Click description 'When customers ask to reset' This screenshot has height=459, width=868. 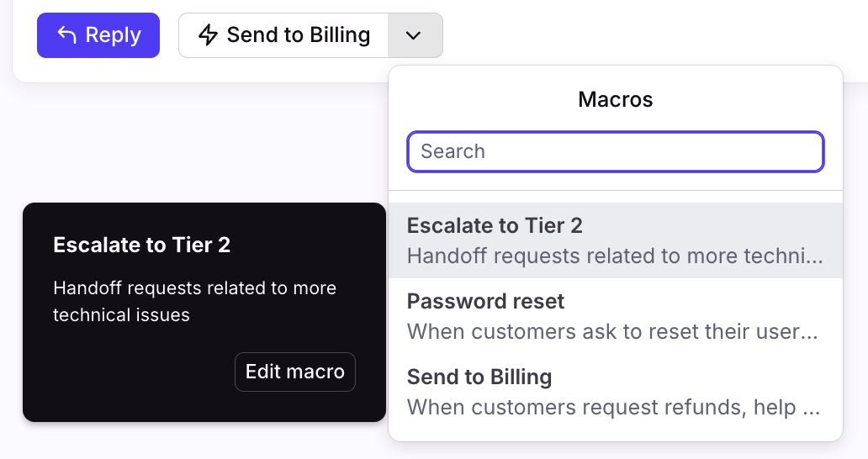(612, 331)
